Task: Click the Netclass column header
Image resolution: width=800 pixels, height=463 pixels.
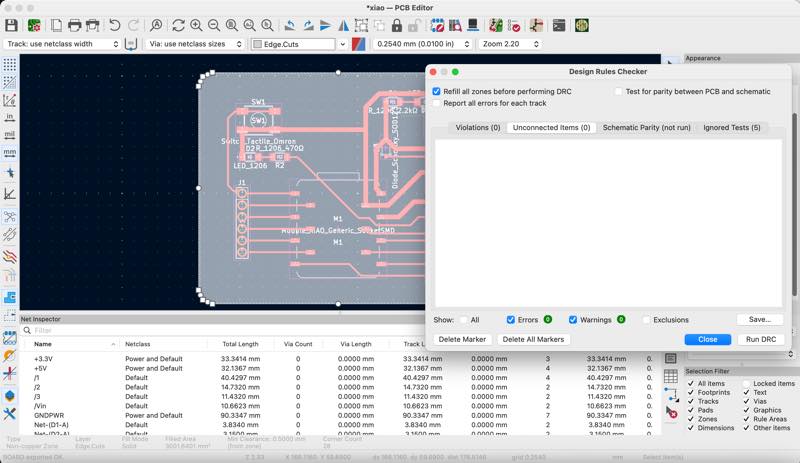Action: coord(137,344)
